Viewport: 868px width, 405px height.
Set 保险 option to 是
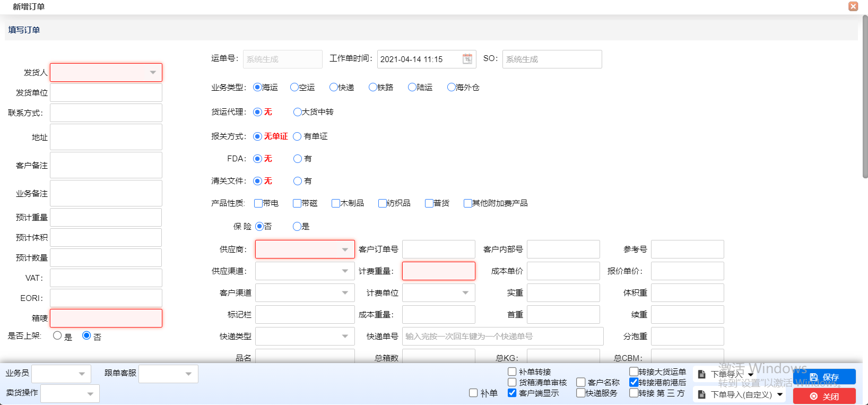click(297, 226)
